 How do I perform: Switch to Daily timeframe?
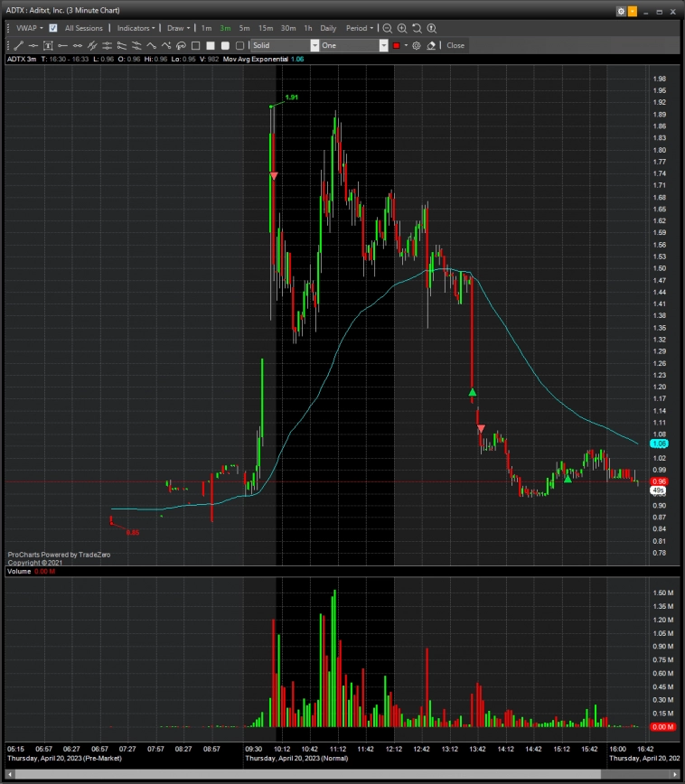pyautogui.click(x=328, y=28)
